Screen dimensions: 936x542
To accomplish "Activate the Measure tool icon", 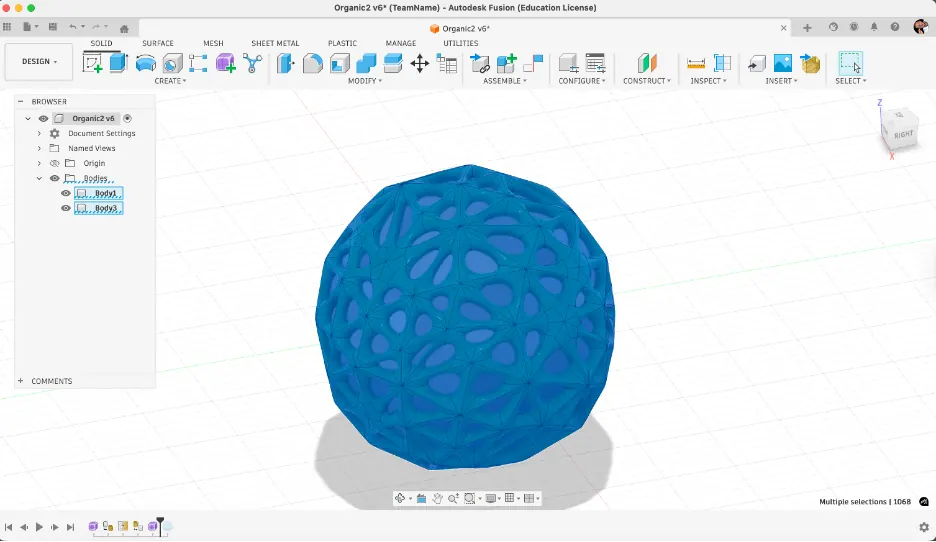I will [696, 63].
